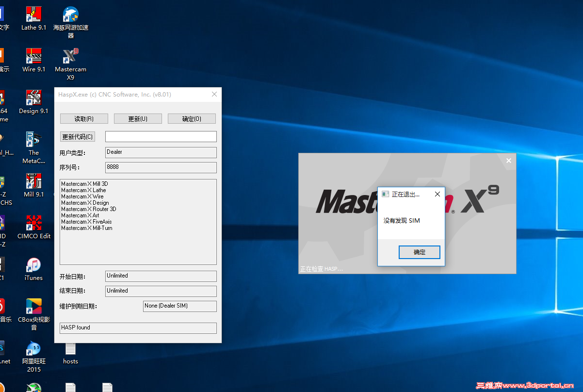Click the 正在退出 dialog title icon
This screenshot has width=583, height=392.
coord(386,194)
